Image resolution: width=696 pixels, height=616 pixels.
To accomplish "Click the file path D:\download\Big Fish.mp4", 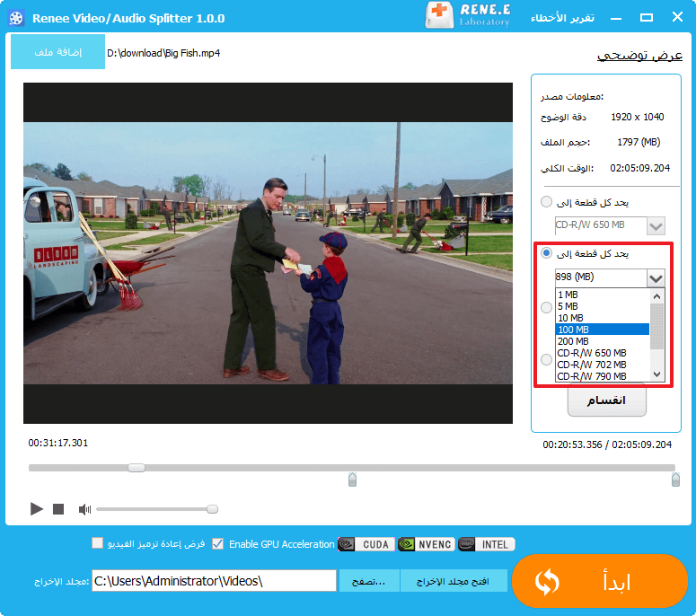I will [163, 53].
